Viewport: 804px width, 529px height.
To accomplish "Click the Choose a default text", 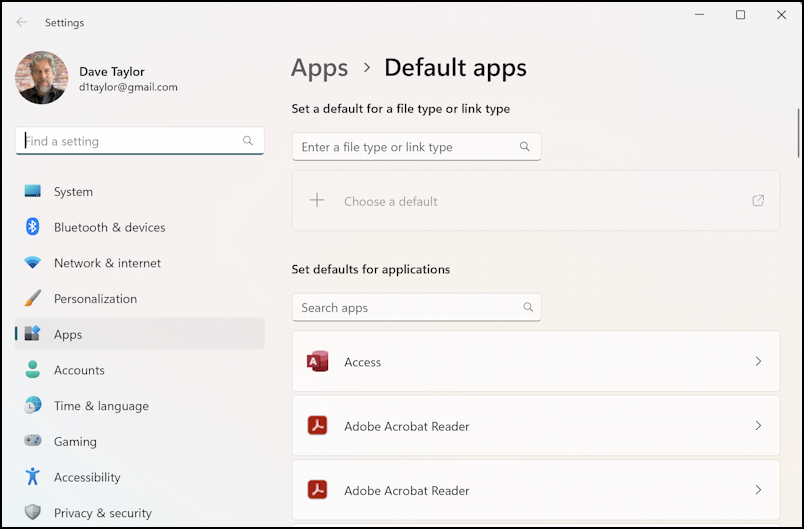I will [x=391, y=201].
